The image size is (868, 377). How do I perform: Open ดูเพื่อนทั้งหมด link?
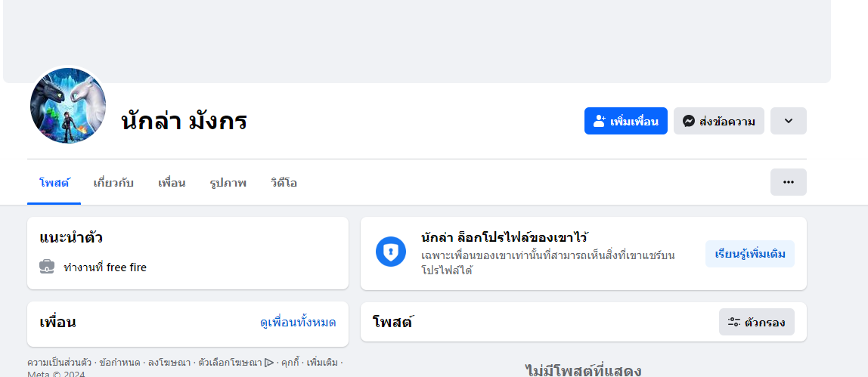[298, 323]
